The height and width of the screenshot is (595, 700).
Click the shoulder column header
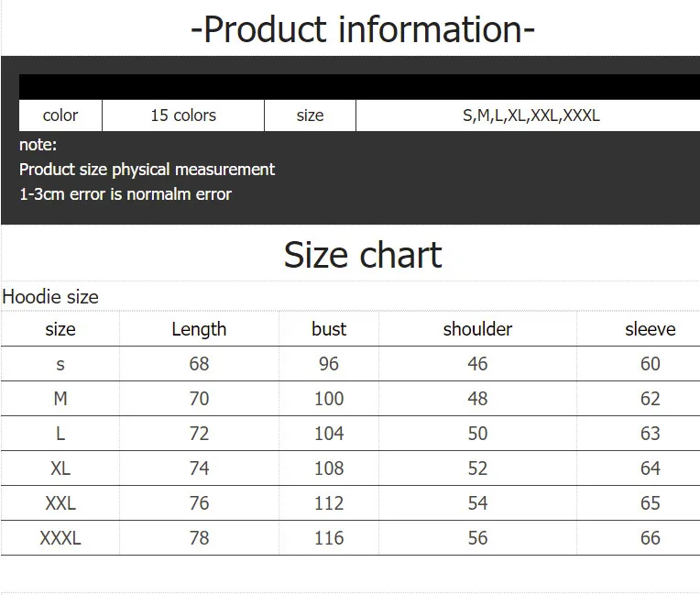pos(477,329)
